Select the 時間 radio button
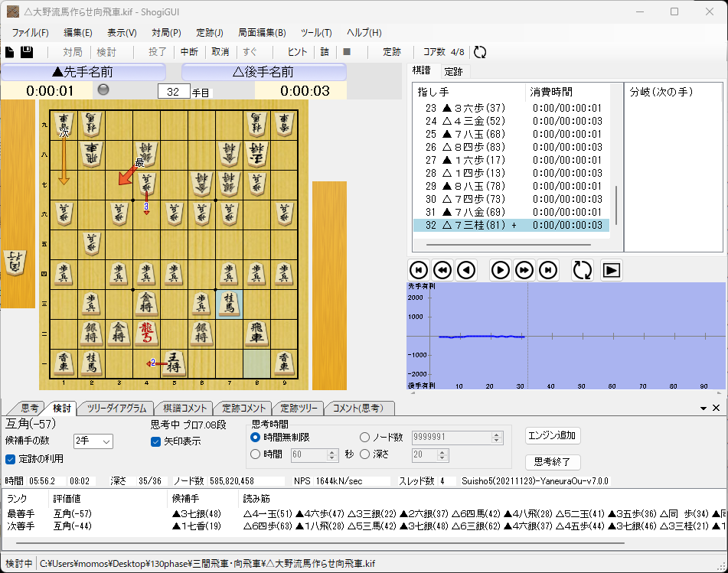The width and height of the screenshot is (728, 573). [x=255, y=454]
